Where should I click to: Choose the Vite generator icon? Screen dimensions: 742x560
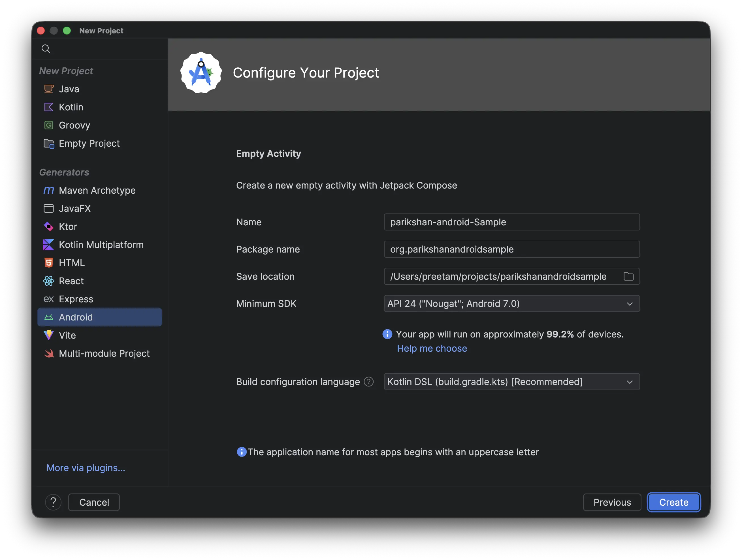click(x=49, y=335)
